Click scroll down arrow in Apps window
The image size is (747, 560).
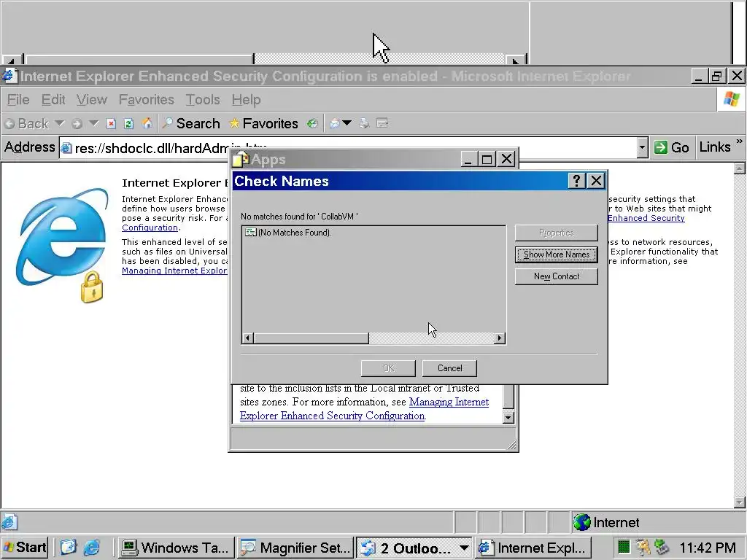pyautogui.click(x=508, y=418)
